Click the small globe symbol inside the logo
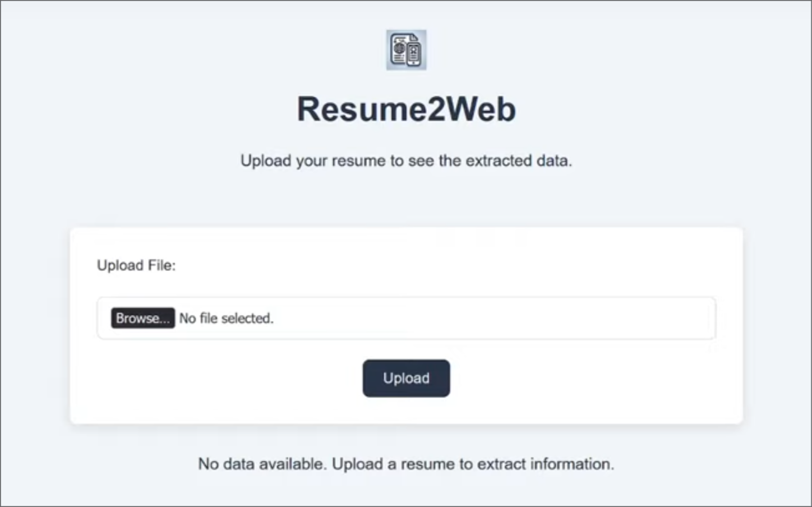This screenshot has width=812, height=507. coord(399,48)
